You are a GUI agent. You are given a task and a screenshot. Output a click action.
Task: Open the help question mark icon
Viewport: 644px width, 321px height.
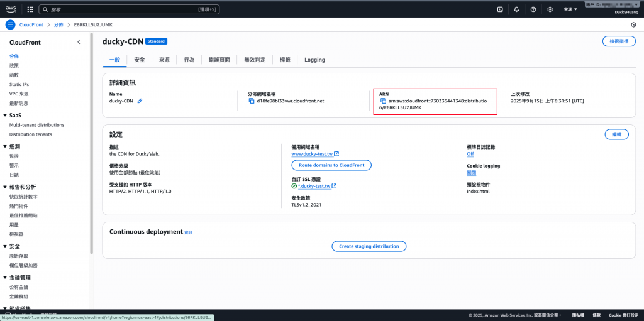click(533, 9)
